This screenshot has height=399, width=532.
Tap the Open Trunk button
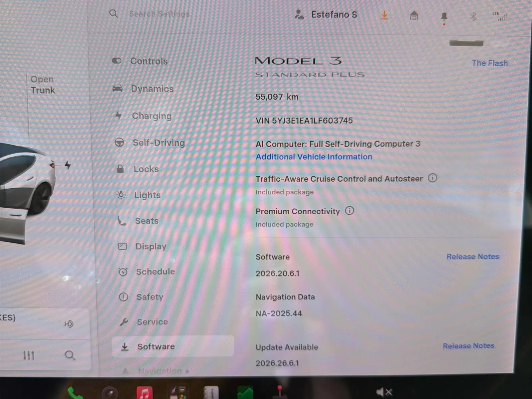[43, 85]
